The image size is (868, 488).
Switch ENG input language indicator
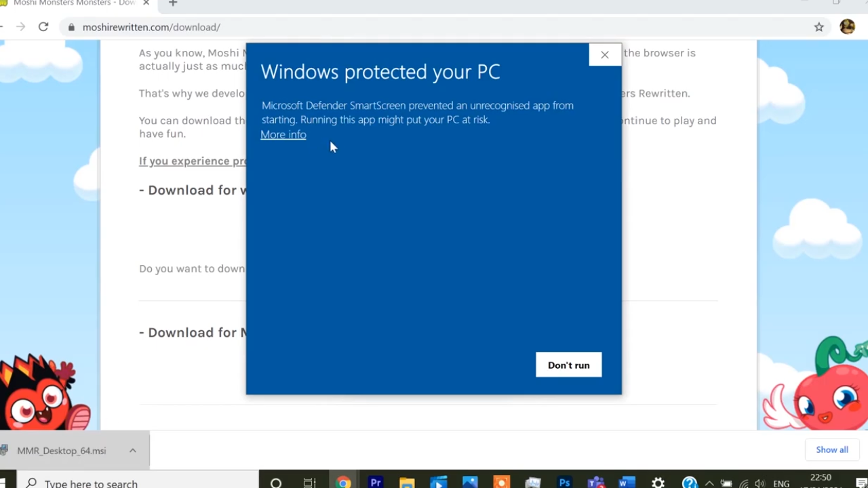click(781, 483)
